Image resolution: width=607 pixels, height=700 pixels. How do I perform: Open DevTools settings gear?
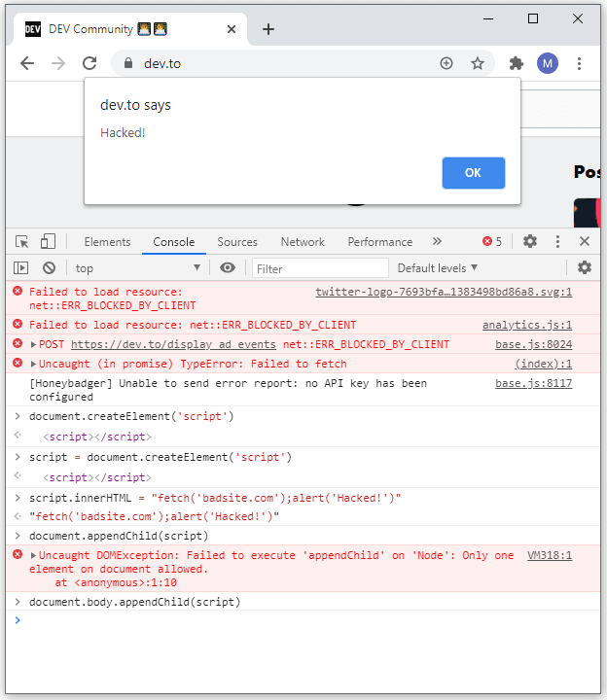pyautogui.click(x=530, y=241)
